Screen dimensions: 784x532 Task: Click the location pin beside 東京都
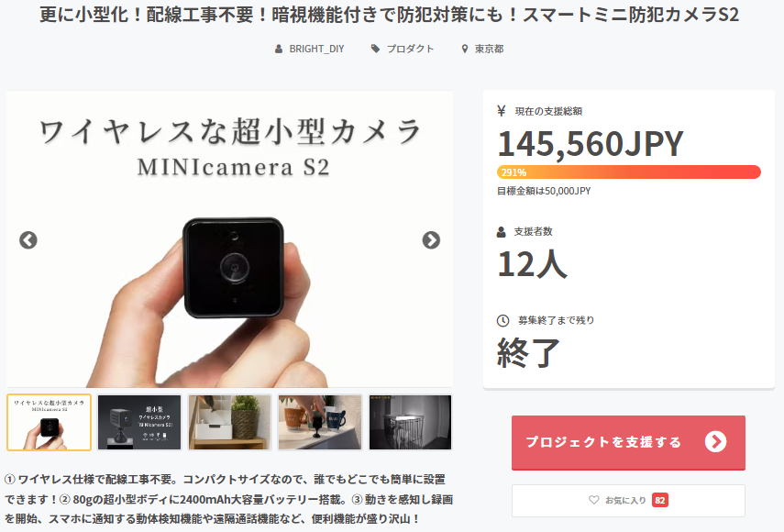[465, 49]
